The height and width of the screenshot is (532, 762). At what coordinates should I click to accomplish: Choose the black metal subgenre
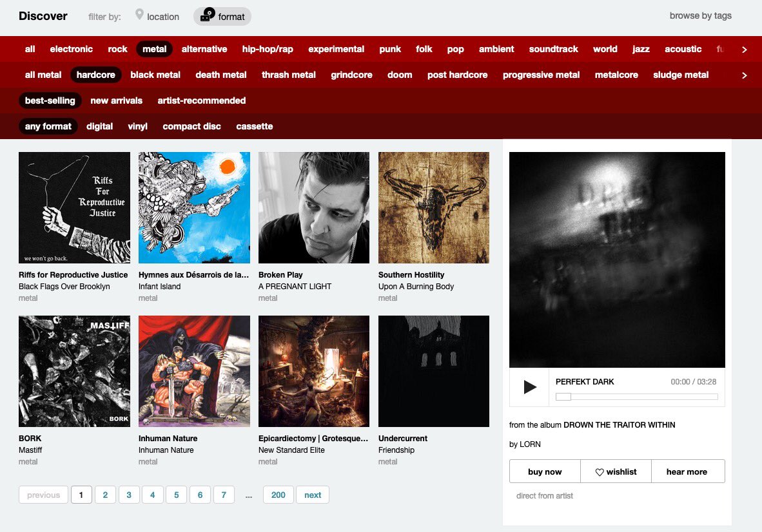point(155,75)
